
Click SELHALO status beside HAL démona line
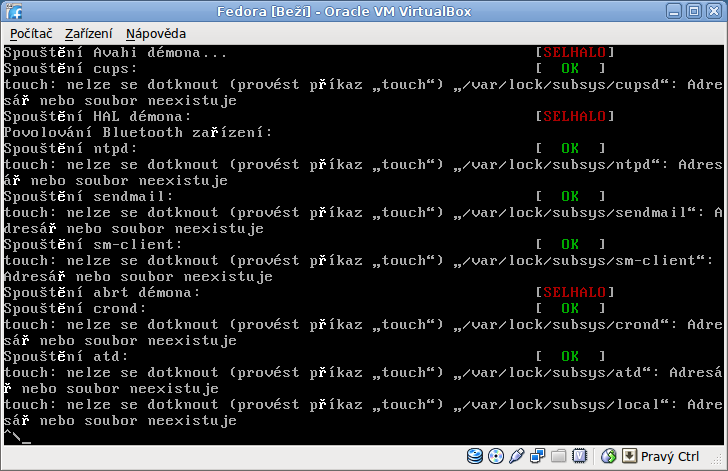575,116
